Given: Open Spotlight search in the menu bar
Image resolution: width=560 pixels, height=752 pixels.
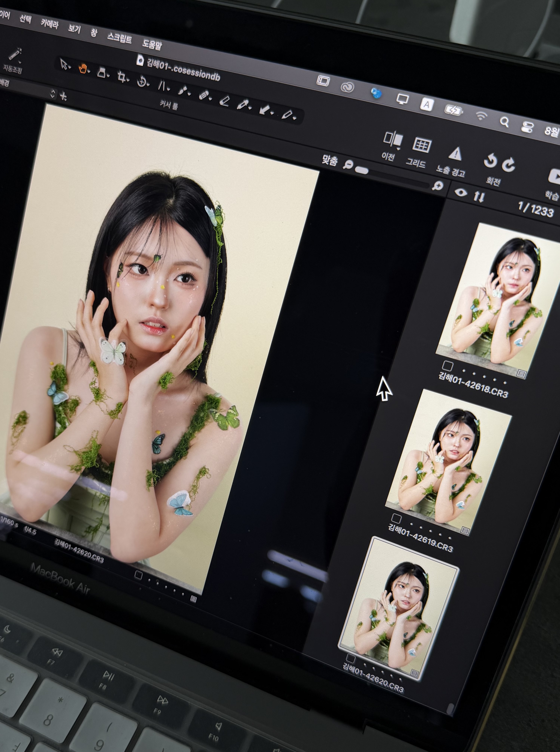Looking at the screenshot, I should [504, 122].
